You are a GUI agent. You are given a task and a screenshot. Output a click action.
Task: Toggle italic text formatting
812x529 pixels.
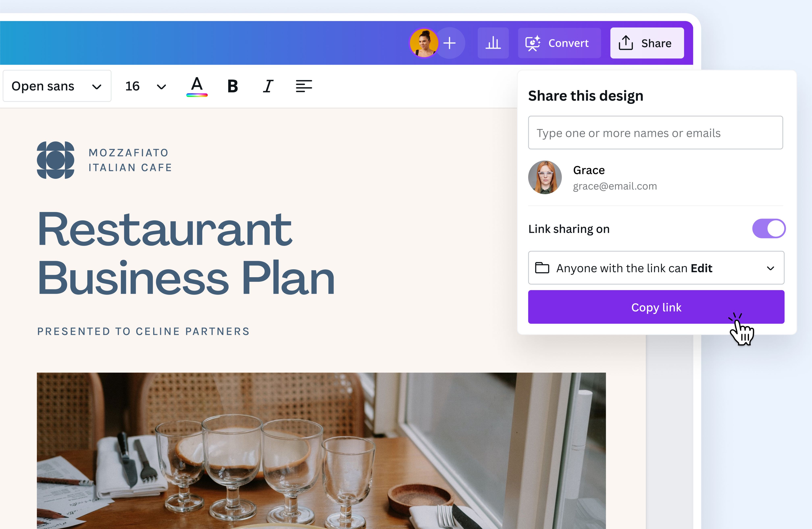pyautogui.click(x=268, y=86)
